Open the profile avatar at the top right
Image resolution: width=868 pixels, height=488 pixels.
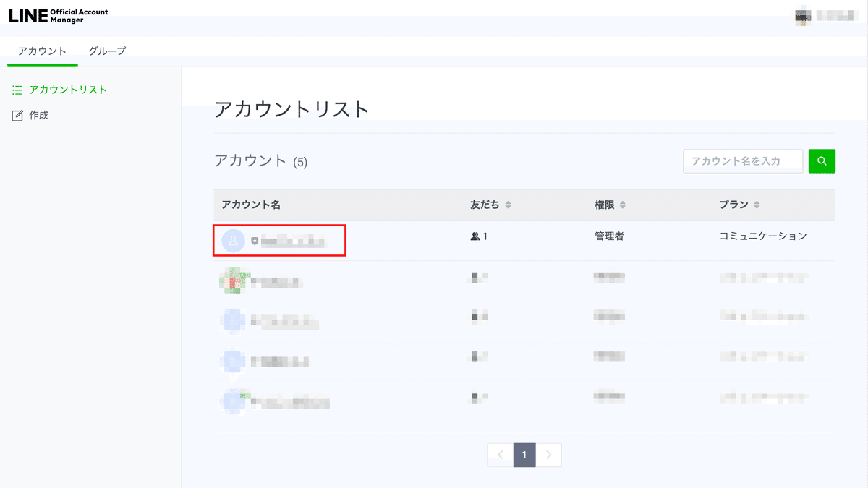pyautogui.click(x=803, y=16)
